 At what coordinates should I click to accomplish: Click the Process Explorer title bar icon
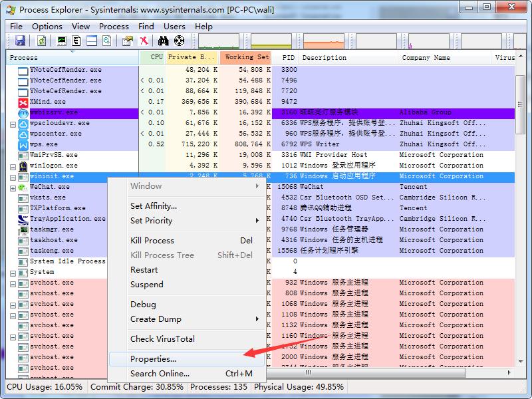point(11,9)
